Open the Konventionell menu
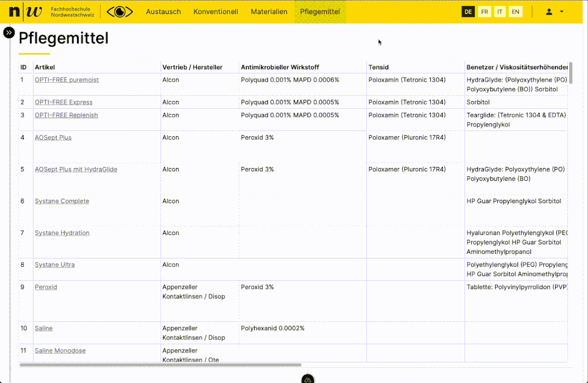Image resolution: width=588 pixels, height=383 pixels. (216, 12)
